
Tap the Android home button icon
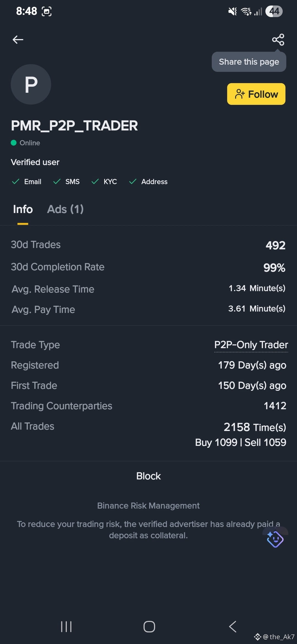149,627
